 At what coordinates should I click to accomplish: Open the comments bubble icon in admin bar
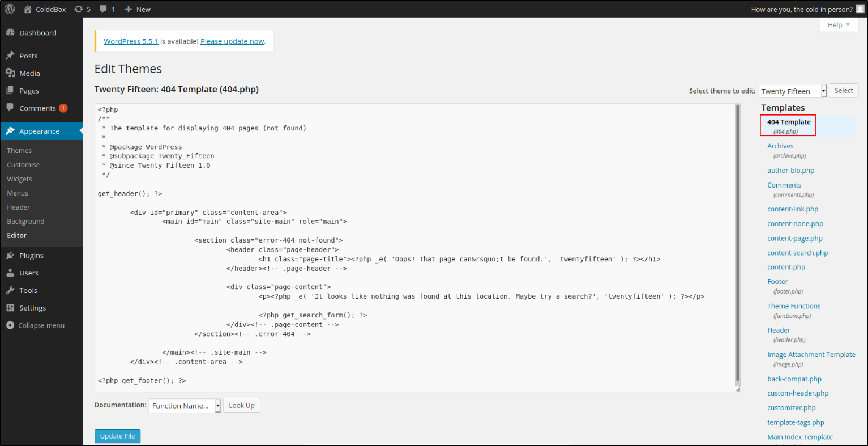pos(103,9)
